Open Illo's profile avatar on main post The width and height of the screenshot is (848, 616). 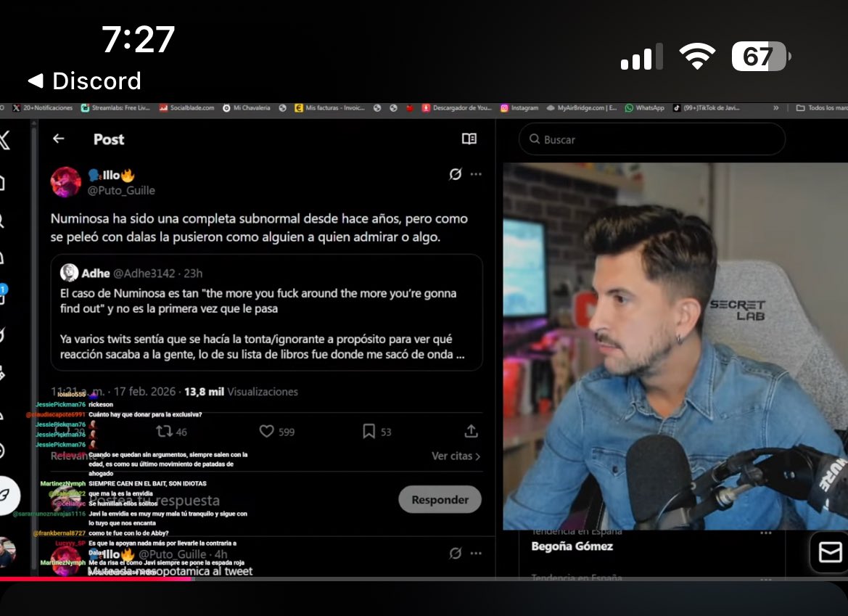[x=66, y=181]
